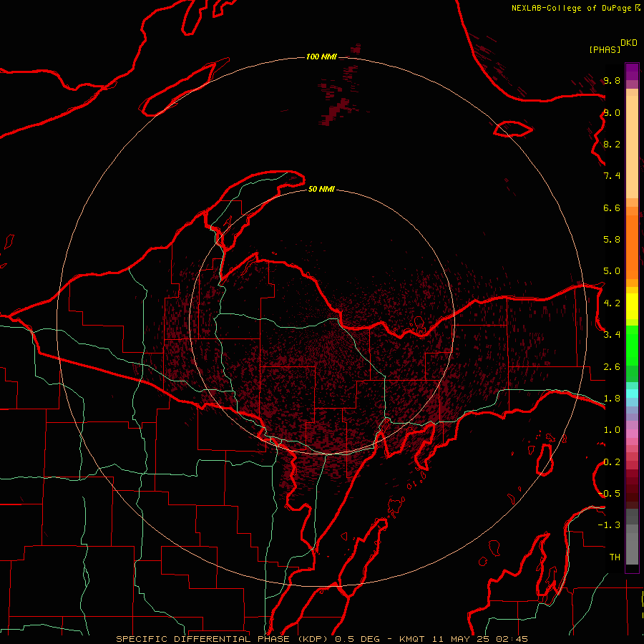Click the 2.6 scale value
644x644 pixels.
coord(612,367)
